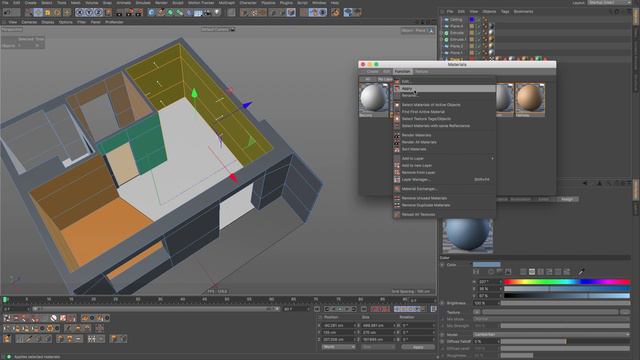
Task: Click the Play forward button on timeline
Action: (x=340, y=309)
